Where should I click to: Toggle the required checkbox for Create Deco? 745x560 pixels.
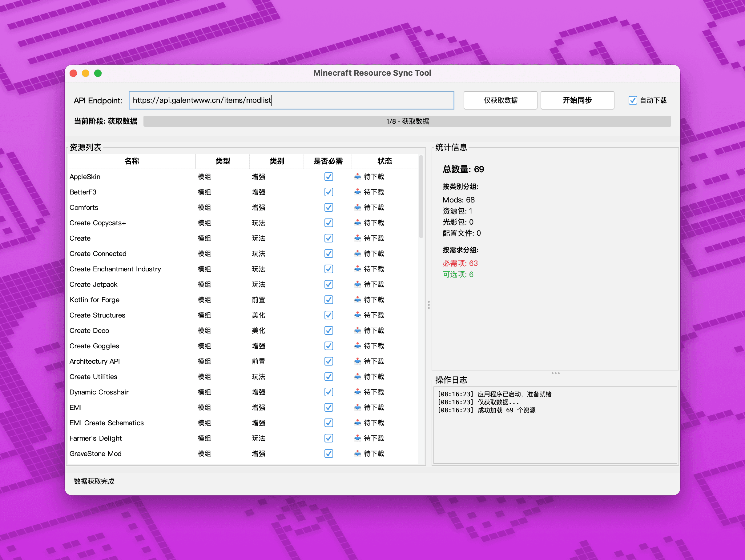coord(329,330)
